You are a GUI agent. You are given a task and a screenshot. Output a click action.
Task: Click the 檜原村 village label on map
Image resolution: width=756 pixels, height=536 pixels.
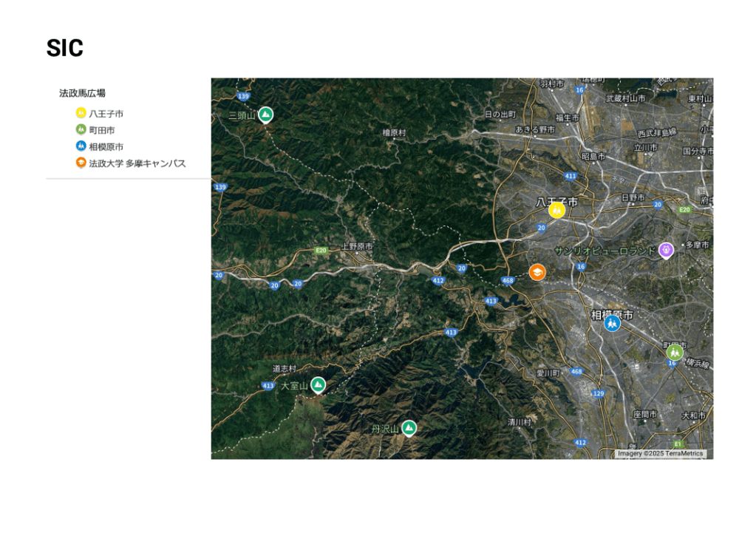click(394, 132)
